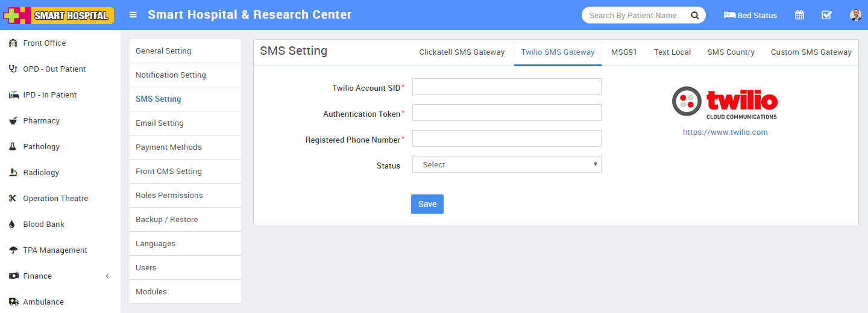This screenshot has height=313, width=868.
Task: Follow the https://www.twilio.com link
Action: (725, 132)
